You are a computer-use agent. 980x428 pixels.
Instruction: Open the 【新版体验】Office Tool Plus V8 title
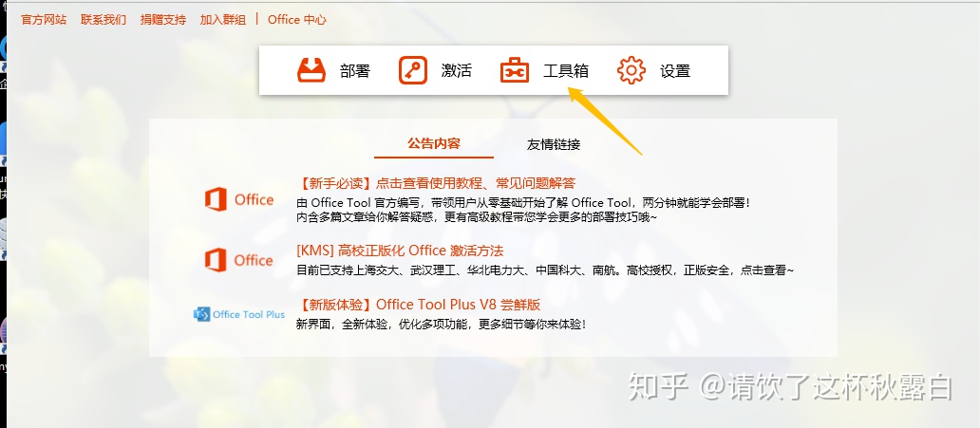coord(418,305)
